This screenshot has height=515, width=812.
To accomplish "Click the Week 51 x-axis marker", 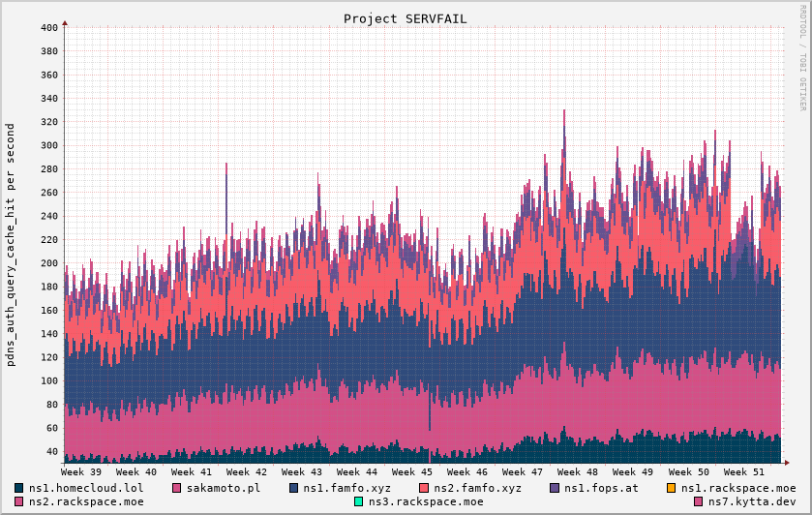I will coord(744,471).
